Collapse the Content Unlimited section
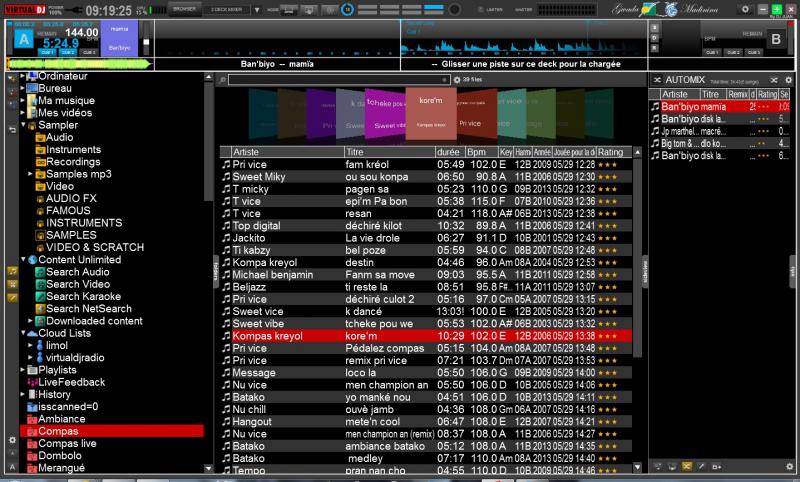This screenshot has height=482, width=800. pos(22,260)
